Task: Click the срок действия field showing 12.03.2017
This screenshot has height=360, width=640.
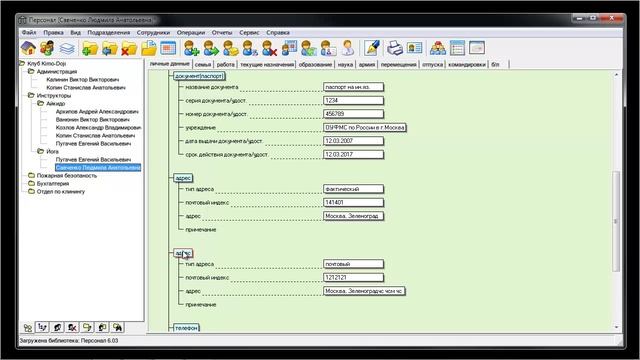Action: click(x=353, y=154)
